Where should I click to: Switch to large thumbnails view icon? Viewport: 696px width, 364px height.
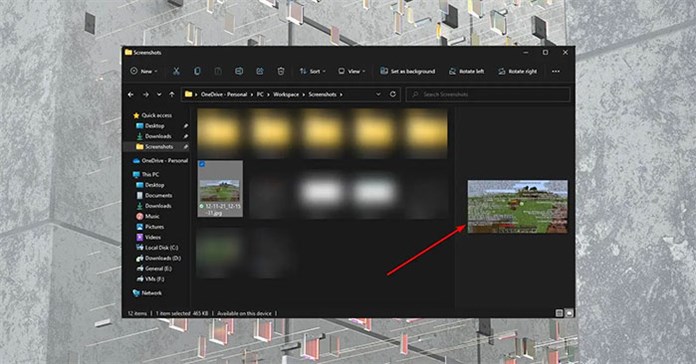coord(569,313)
